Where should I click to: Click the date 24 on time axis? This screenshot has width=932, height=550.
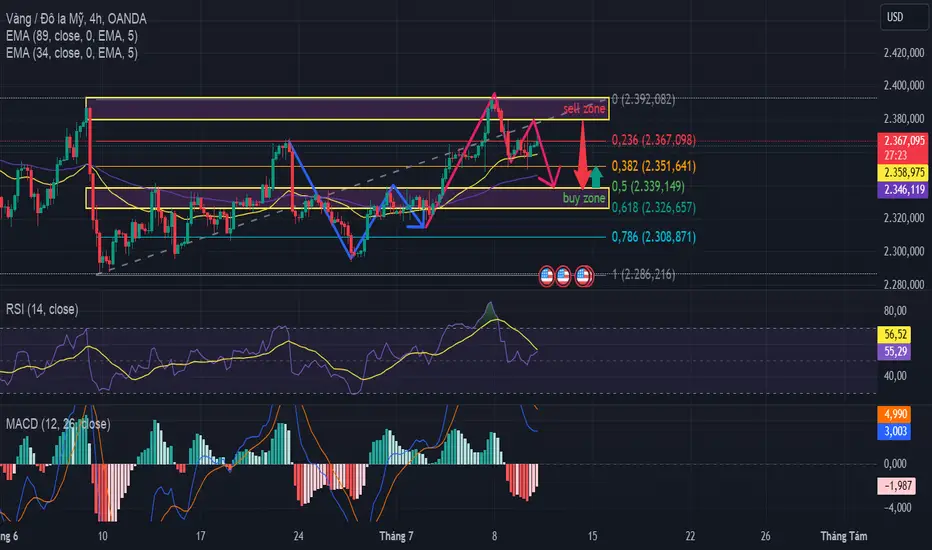[298, 536]
